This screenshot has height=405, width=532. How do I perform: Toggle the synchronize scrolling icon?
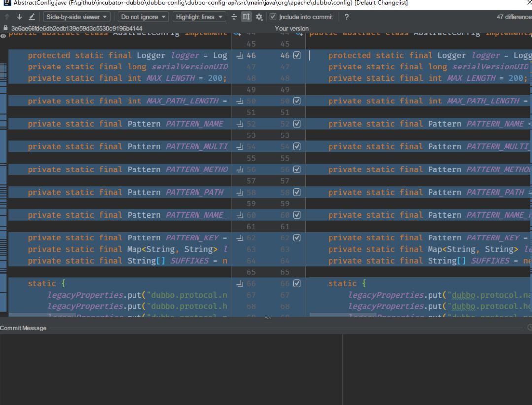[x=246, y=17]
